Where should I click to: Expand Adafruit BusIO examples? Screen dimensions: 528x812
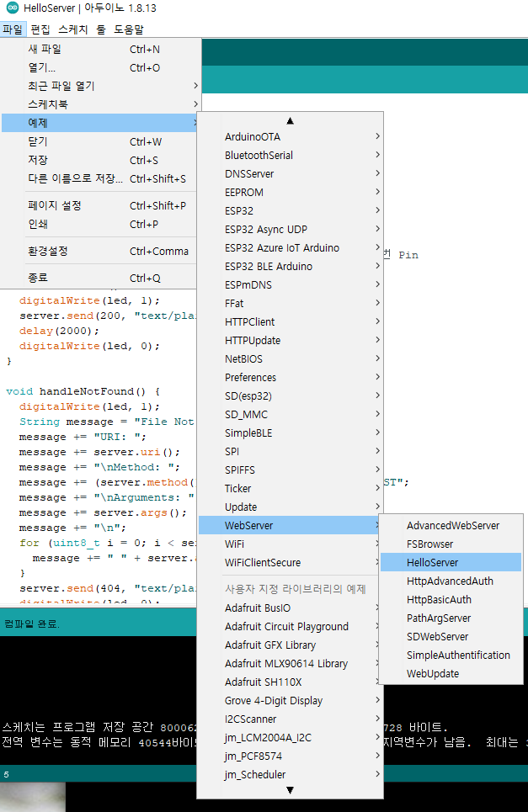point(291,608)
